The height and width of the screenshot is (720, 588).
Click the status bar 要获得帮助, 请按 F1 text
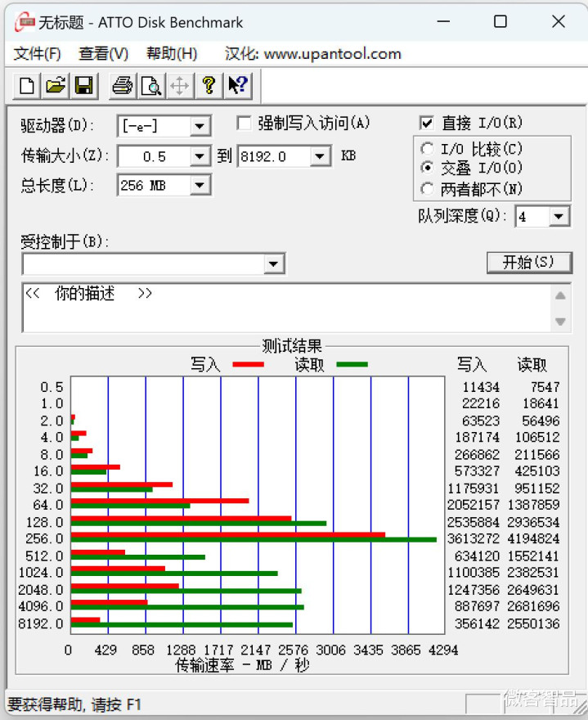pos(74,704)
